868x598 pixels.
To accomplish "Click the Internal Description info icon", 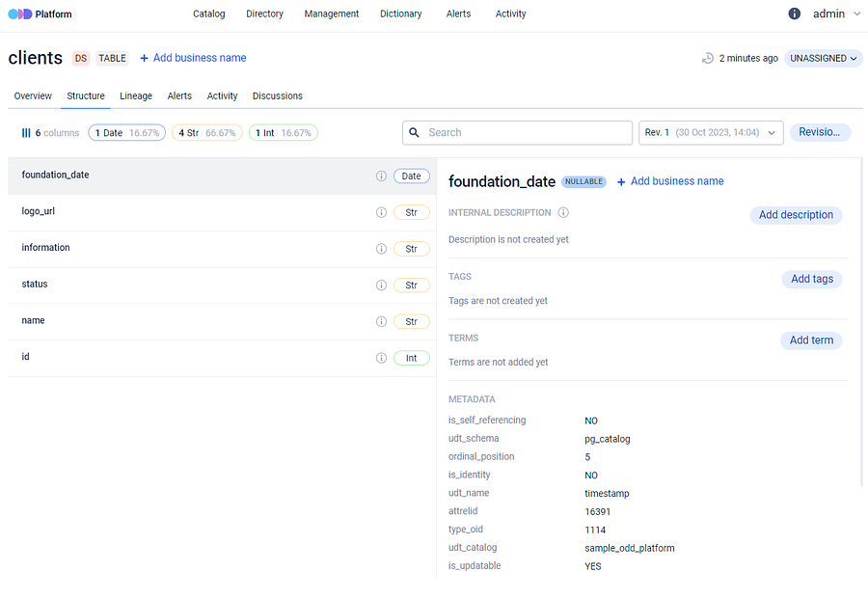I will (563, 213).
